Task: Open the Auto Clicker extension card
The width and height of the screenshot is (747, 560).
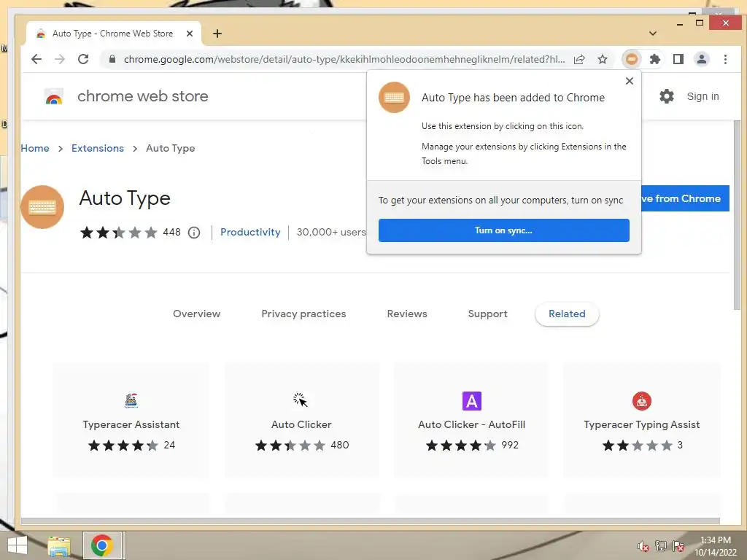Action: (301, 420)
